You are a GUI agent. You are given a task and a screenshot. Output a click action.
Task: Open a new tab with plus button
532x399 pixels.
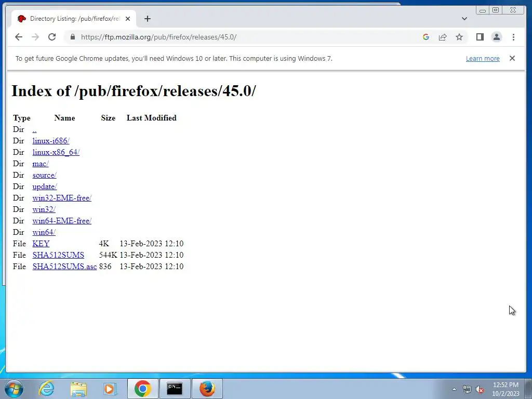point(147,19)
